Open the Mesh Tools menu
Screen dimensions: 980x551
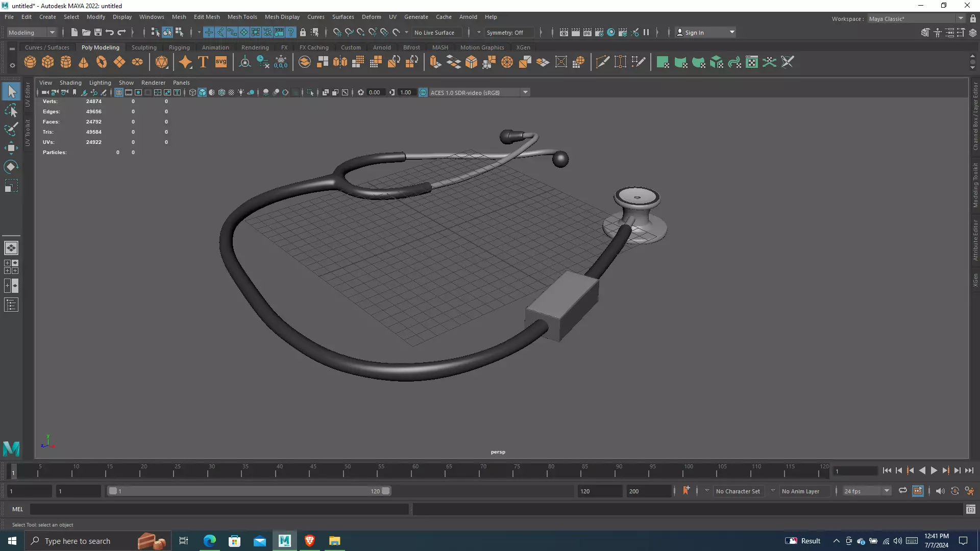point(242,17)
